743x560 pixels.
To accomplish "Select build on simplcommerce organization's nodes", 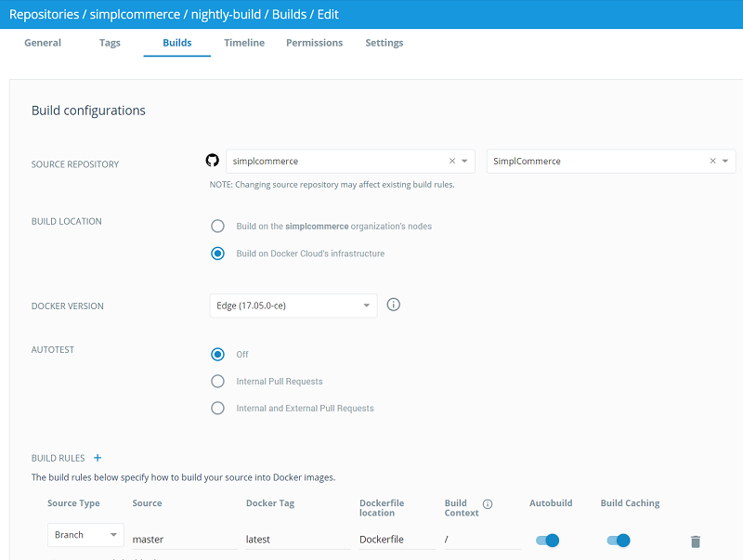I will 217,226.
